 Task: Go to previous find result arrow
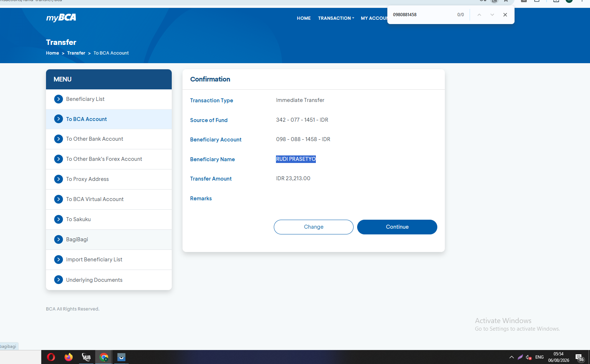click(x=479, y=15)
